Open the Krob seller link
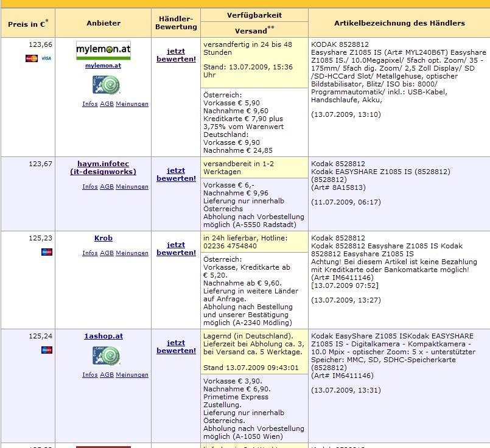 pos(103,238)
